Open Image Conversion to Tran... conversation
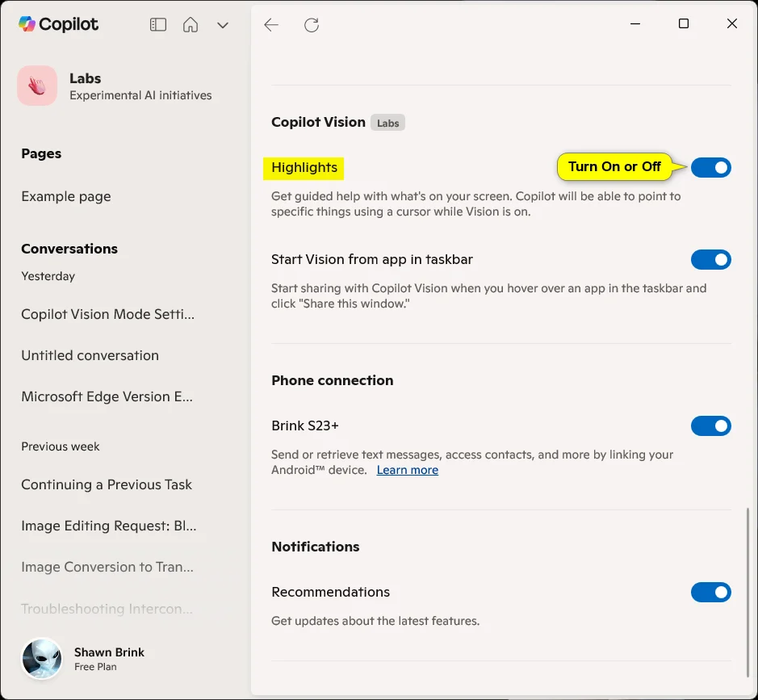Screen dimensions: 758x700 (x=107, y=567)
